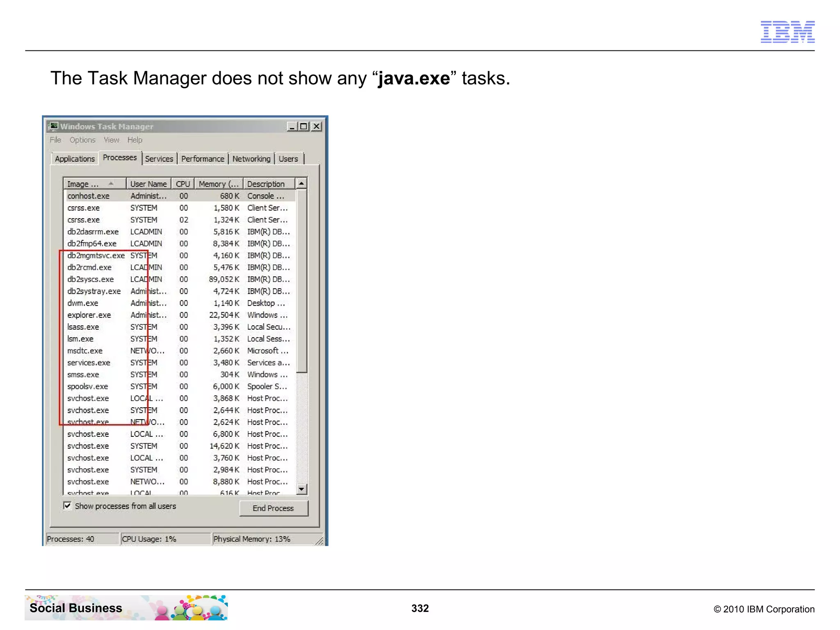Sort by User Name column header
This screenshot has width=840, height=630.
(148, 184)
